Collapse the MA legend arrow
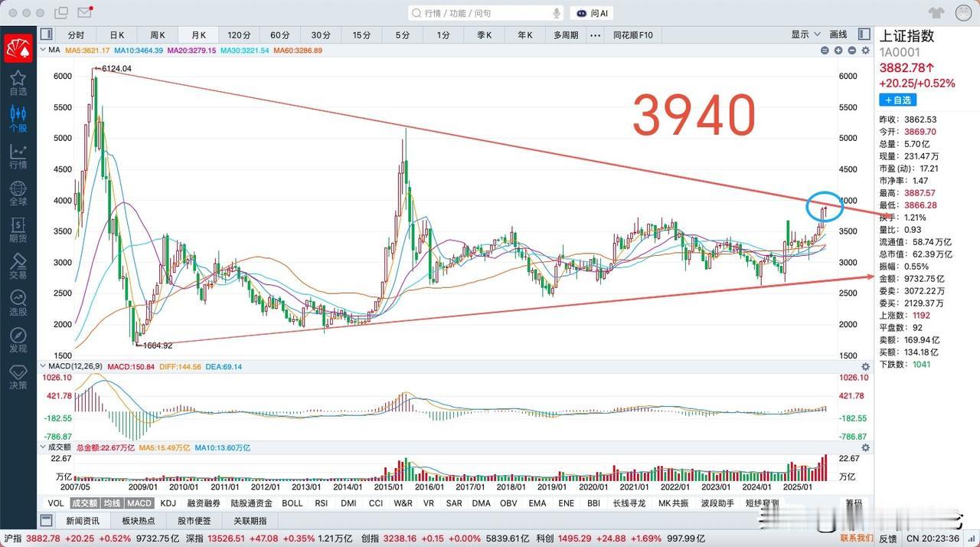The width and height of the screenshot is (980, 547). (43, 51)
